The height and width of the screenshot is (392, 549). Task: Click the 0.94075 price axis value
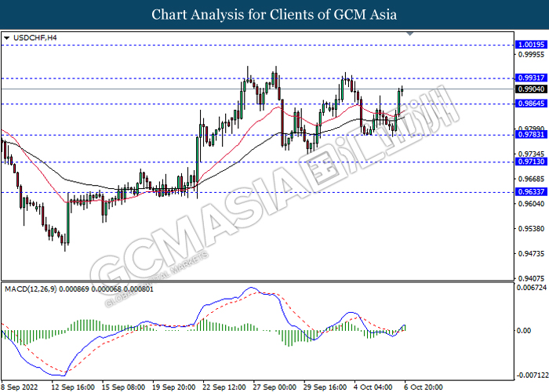[531, 279]
